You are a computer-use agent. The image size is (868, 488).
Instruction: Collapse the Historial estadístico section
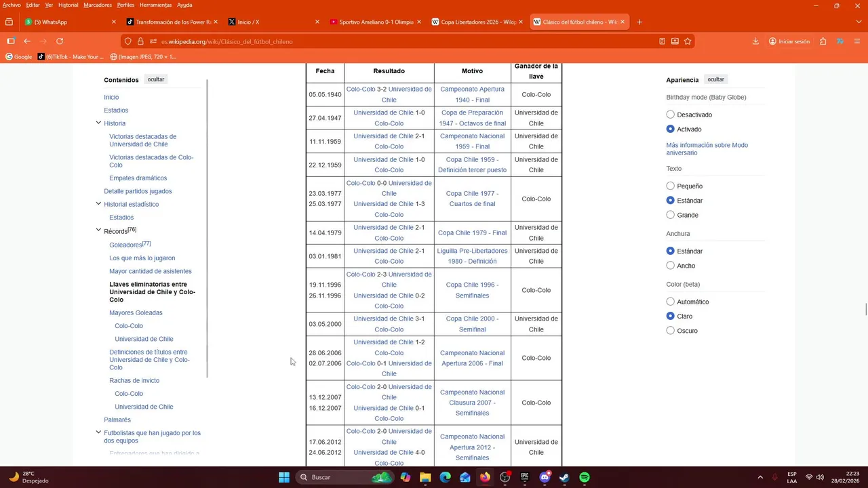(98, 203)
